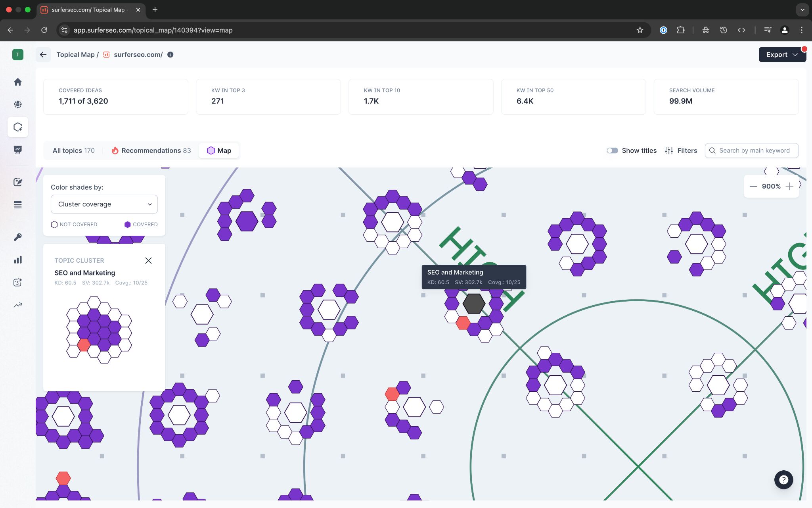Click the key icon in sidebar

pos(17,237)
